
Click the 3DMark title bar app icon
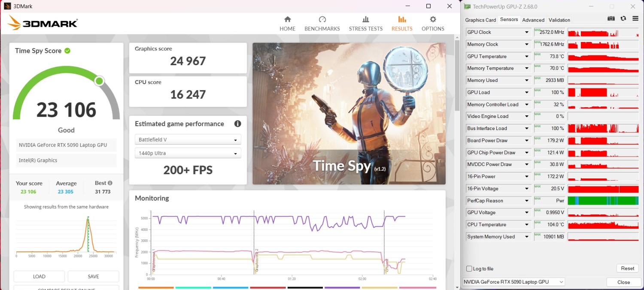[x=7, y=6]
